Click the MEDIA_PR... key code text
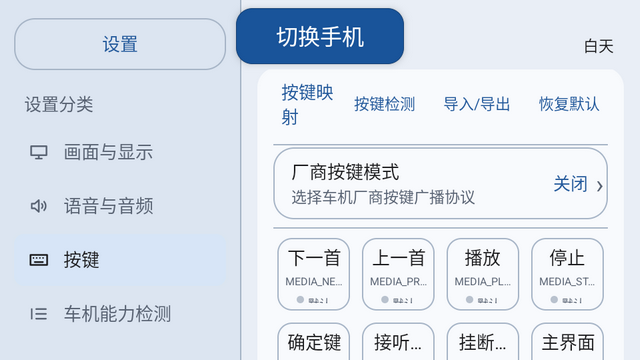This screenshot has height=360, width=640. (x=398, y=282)
